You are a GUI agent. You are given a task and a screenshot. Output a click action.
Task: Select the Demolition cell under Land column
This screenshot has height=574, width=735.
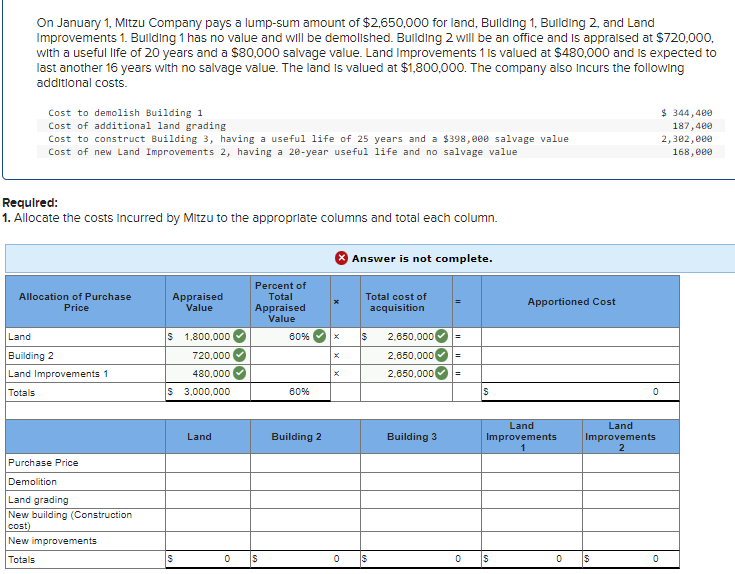click(x=208, y=482)
